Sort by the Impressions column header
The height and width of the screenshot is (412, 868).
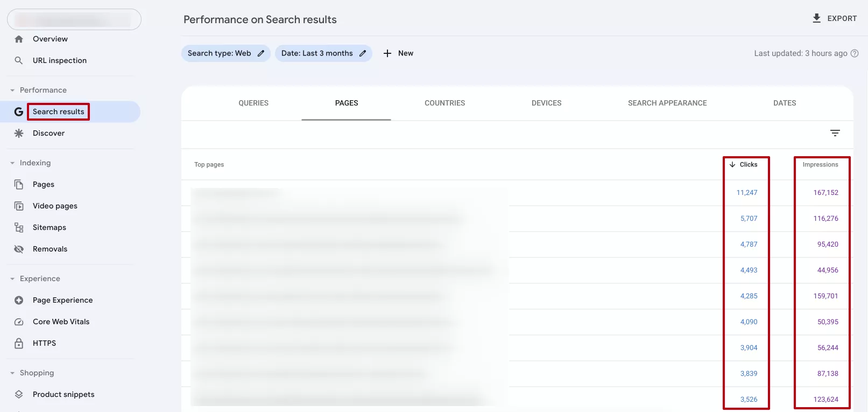pos(820,165)
